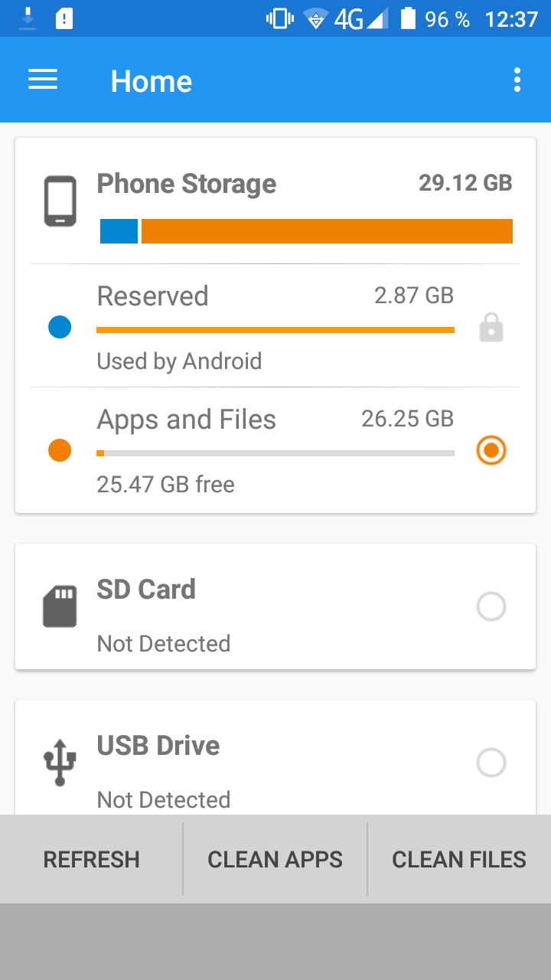Viewport: 551px width, 980px height.
Task: Select the Apps and Files radio button
Action: point(491,450)
